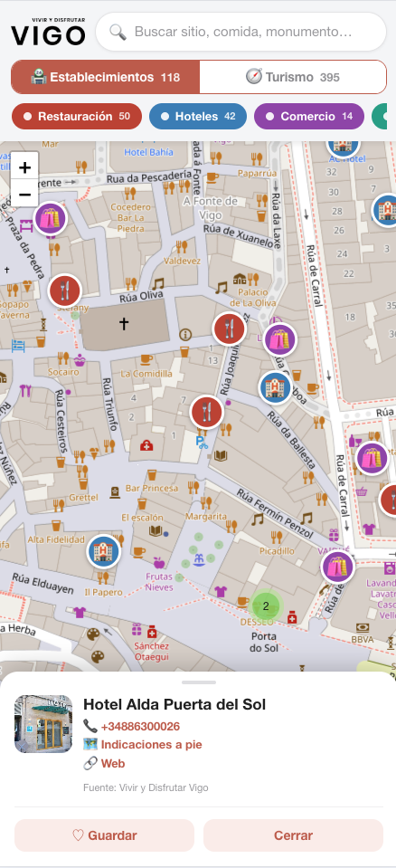This screenshot has height=868, width=396.
Task: Click the parking icon near Rúa Triunfo
Action: coord(202,442)
